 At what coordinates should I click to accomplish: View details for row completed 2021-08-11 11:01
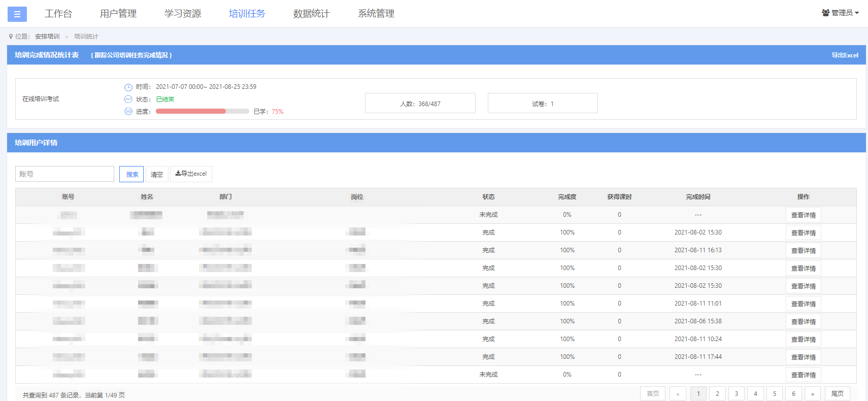pos(803,304)
